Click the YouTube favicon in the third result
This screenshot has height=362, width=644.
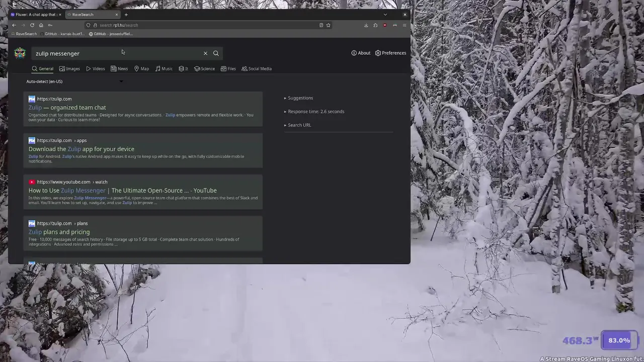click(32, 182)
